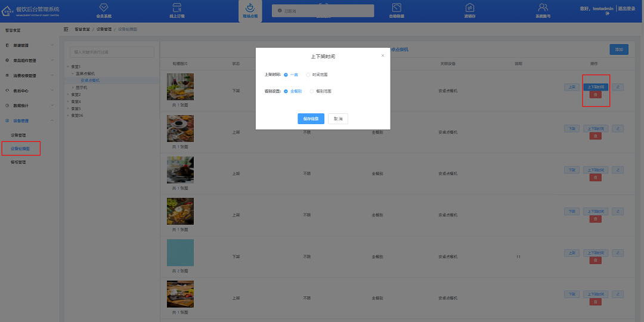
Task: Expand the 食堂2 tree node
Action: [69, 94]
